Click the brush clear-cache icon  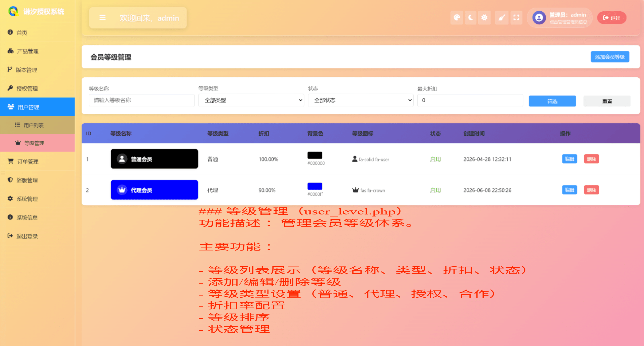click(x=502, y=18)
